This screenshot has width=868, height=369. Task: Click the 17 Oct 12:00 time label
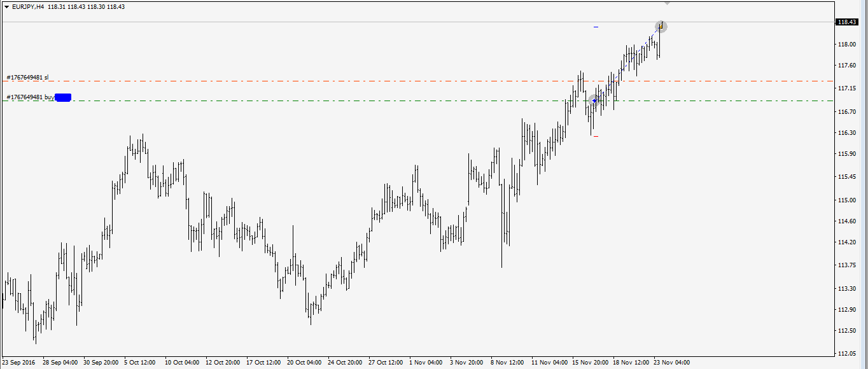264,363
